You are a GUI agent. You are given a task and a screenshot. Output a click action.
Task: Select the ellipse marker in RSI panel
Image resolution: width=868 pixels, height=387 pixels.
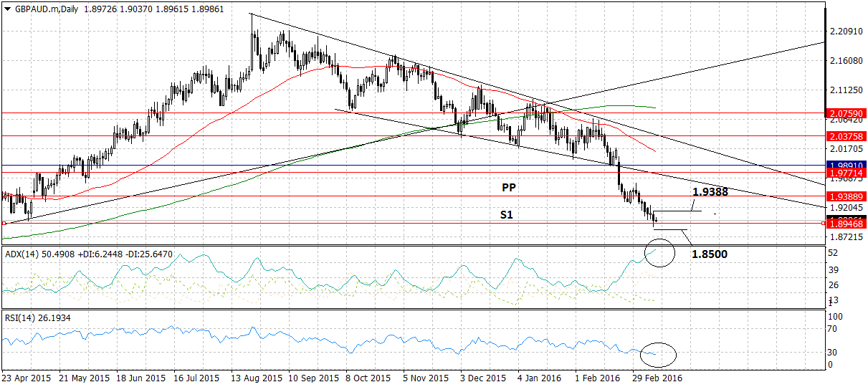click(659, 353)
